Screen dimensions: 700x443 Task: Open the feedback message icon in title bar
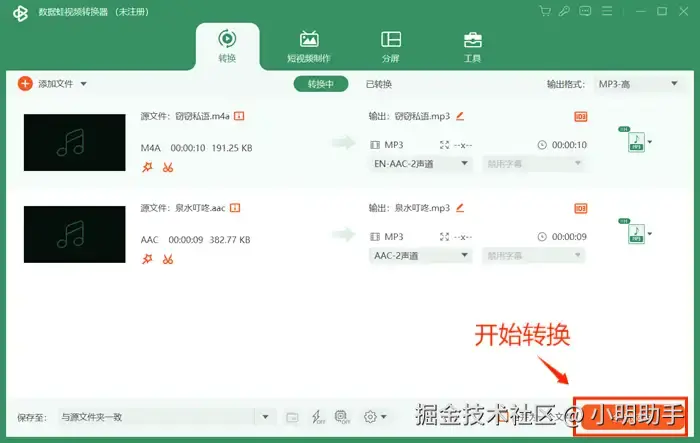[x=585, y=11]
